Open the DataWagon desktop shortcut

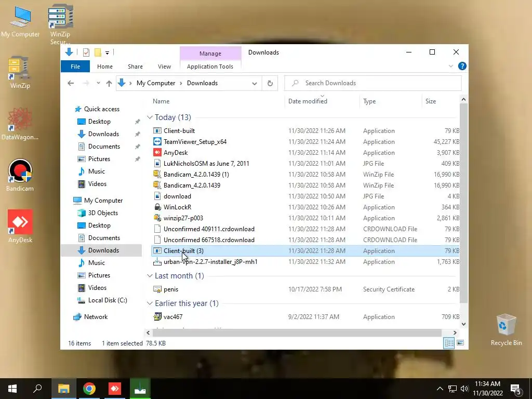tap(20, 124)
